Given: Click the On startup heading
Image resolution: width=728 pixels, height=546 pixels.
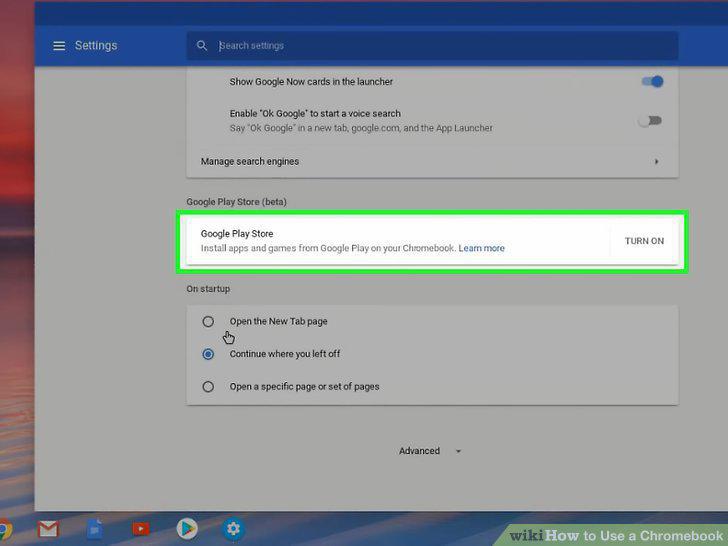Looking at the screenshot, I should 208,289.
